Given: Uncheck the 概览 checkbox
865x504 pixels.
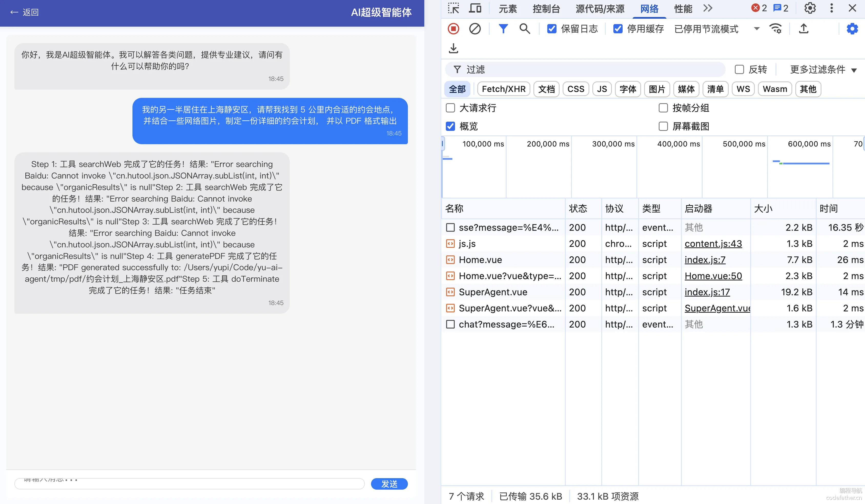Looking at the screenshot, I should coord(450,126).
